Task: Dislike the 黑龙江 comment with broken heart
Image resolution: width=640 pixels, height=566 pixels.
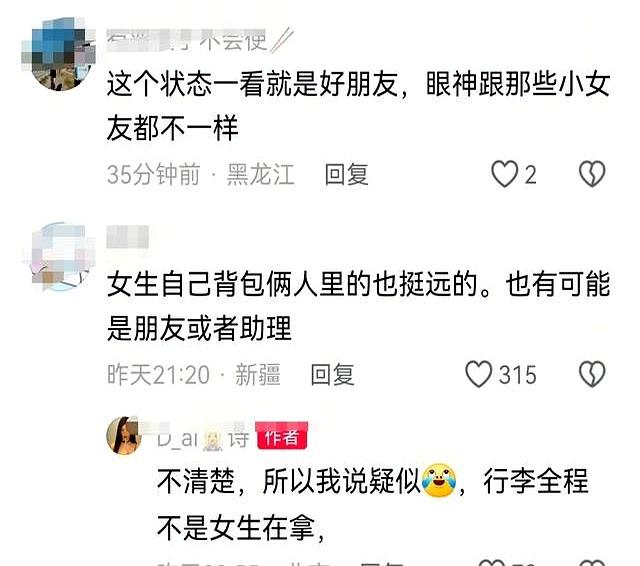Action: [x=592, y=174]
